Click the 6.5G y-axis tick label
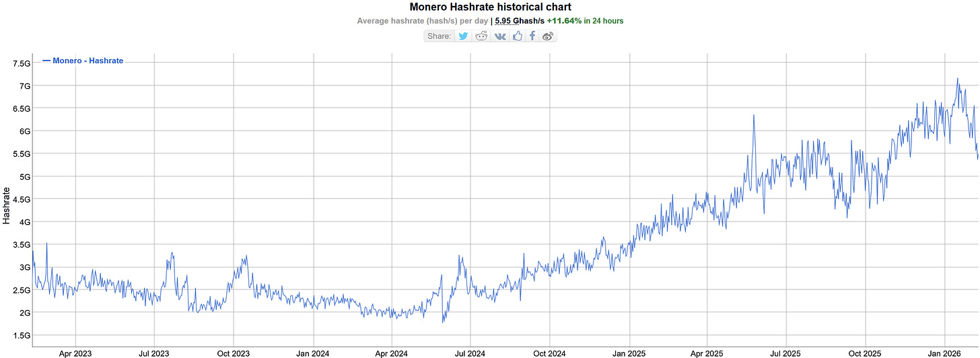 (22, 108)
